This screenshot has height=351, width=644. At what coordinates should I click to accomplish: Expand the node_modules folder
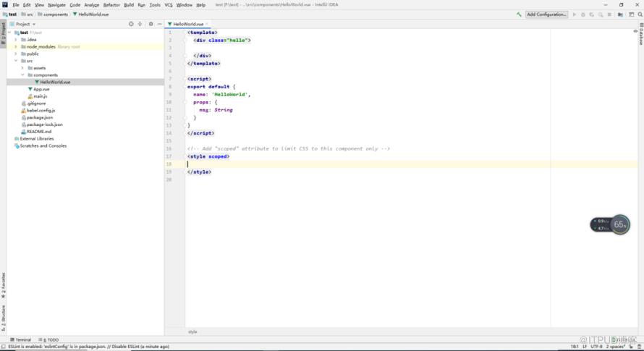coord(16,46)
